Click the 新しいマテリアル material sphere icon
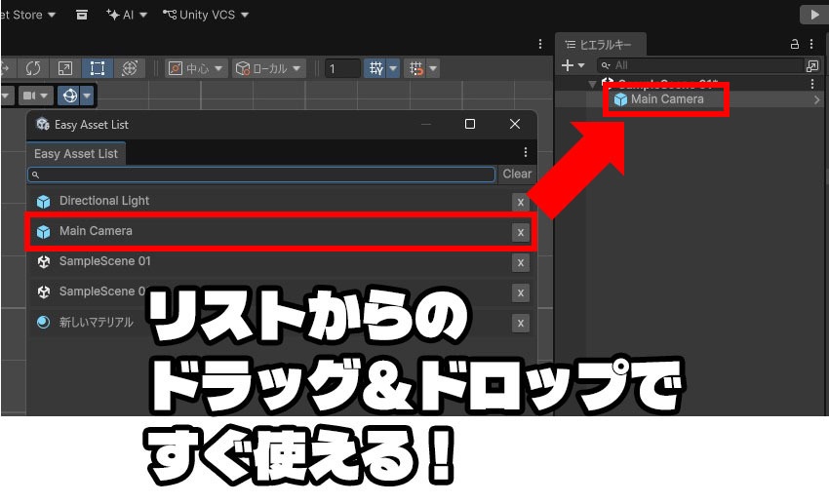 click(x=43, y=323)
